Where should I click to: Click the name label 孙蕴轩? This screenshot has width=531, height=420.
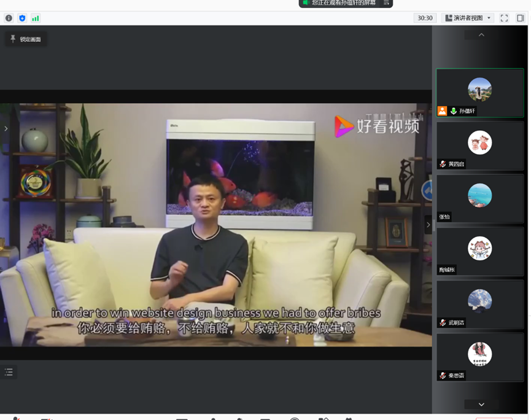(x=467, y=111)
